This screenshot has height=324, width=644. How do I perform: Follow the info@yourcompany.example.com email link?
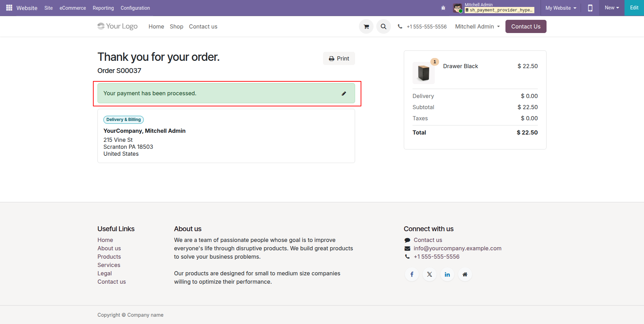[457, 248]
